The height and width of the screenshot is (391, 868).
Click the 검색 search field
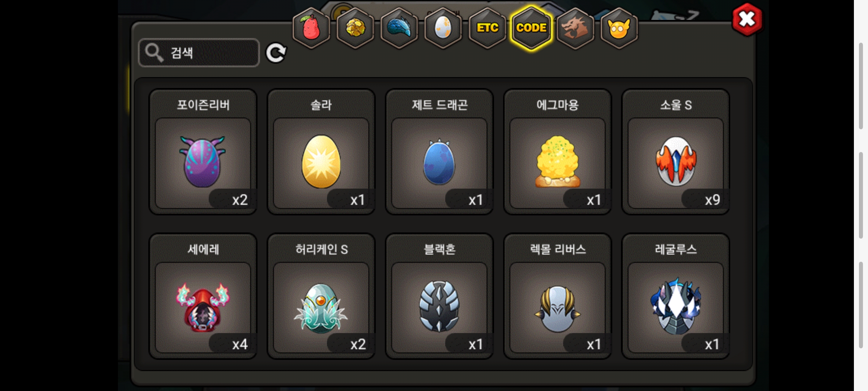pyautogui.click(x=199, y=53)
